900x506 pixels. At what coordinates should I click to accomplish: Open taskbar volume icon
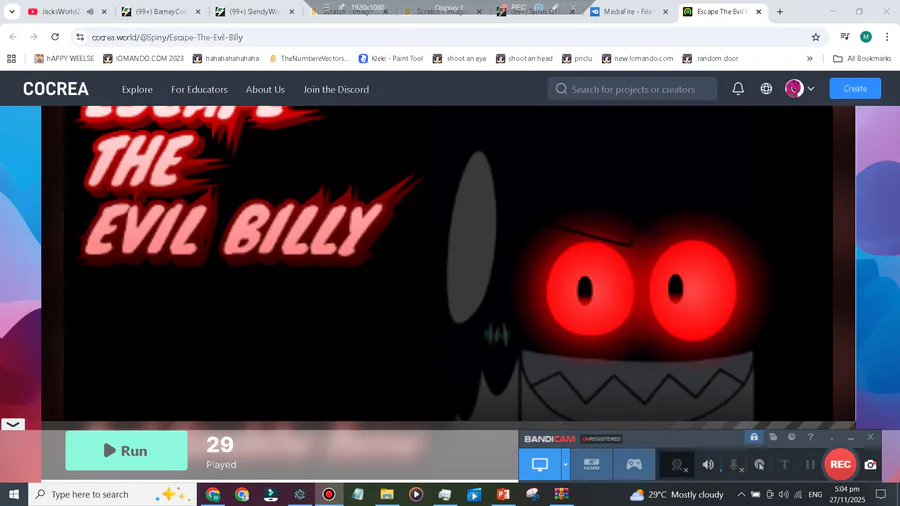coord(783,495)
